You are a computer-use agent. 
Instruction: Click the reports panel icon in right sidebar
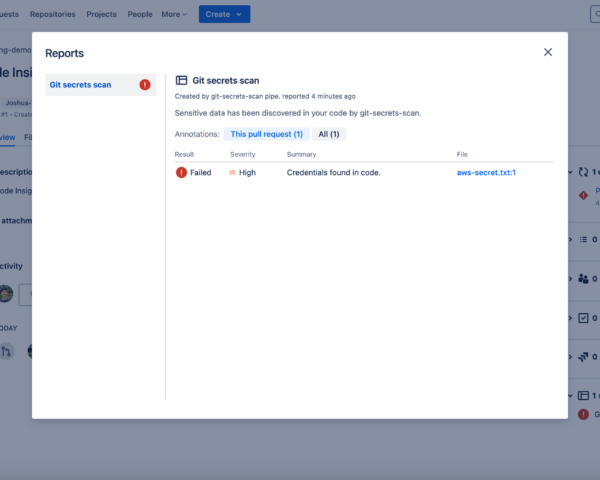pyautogui.click(x=583, y=396)
